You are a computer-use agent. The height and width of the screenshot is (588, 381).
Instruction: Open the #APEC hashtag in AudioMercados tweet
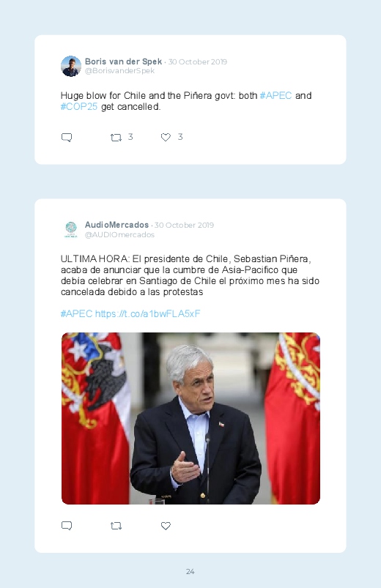77,313
